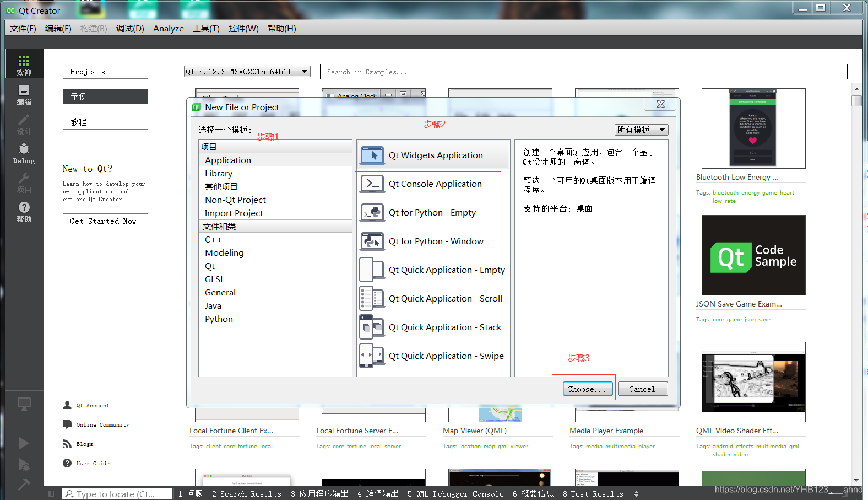Click the Build hammer icon
Image resolution: width=868 pixels, height=500 pixels.
tap(24, 485)
